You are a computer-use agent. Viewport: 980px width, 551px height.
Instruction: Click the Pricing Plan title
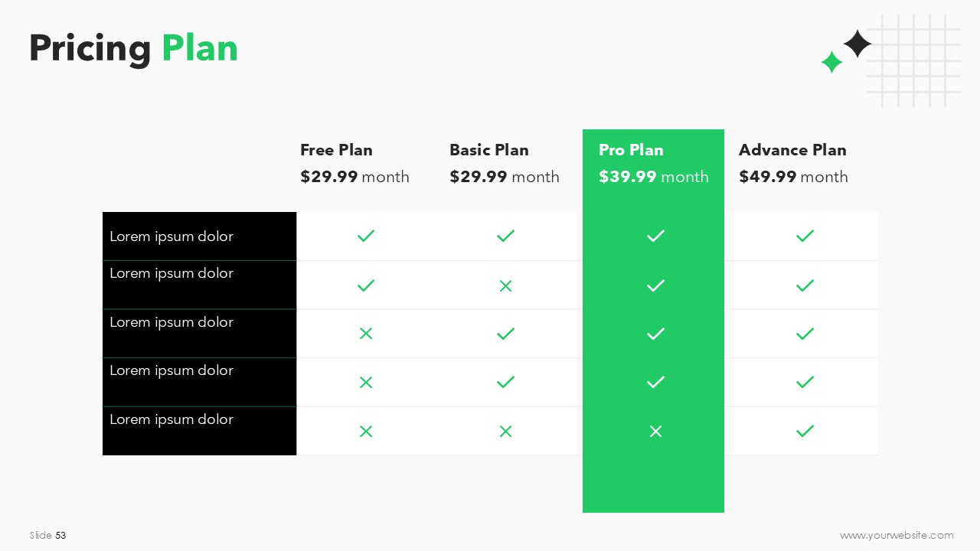[133, 48]
